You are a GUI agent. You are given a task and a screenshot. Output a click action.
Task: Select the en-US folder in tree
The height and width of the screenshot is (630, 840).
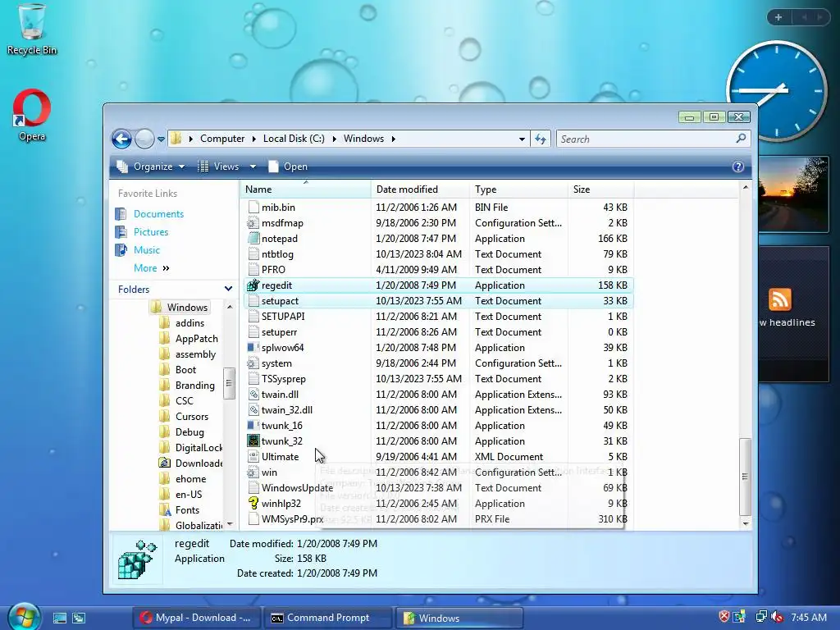(189, 495)
